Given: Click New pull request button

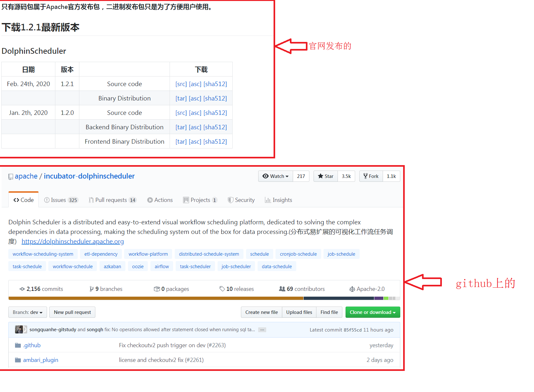Looking at the screenshot, I should click(x=72, y=312).
